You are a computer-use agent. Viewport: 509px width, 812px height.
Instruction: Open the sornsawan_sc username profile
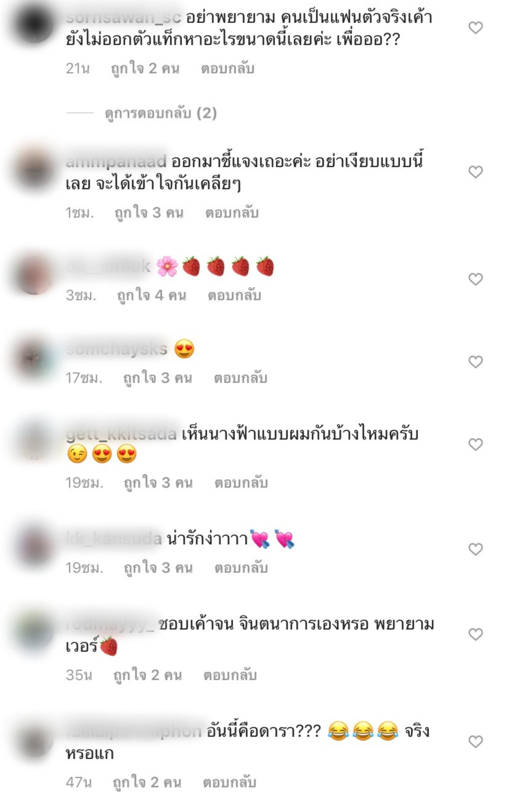(123, 18)
